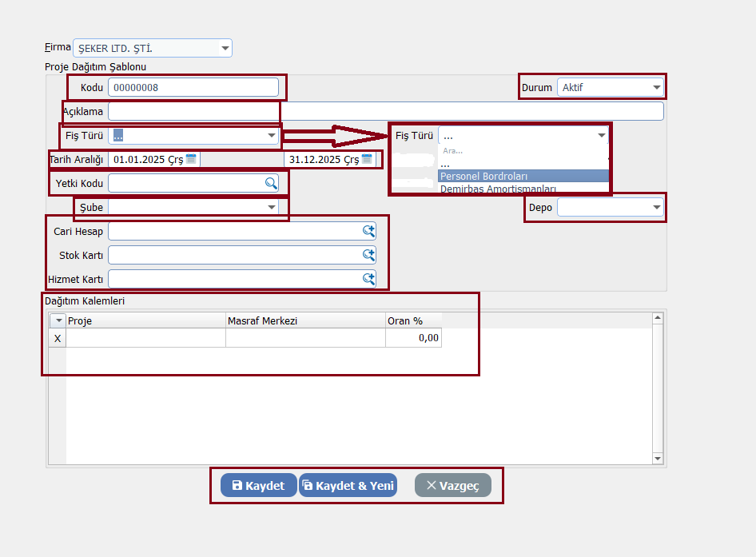This screenshot has height=557, width=756.
Task: Click the Kaydet & Yeni button
Action: click(x=348, y=485)
